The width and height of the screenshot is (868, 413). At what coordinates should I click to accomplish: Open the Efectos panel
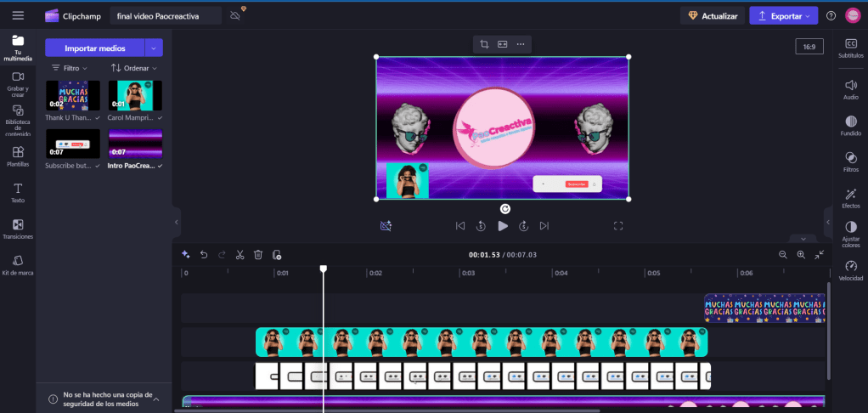pyautogui.click(x=850, y=196)
